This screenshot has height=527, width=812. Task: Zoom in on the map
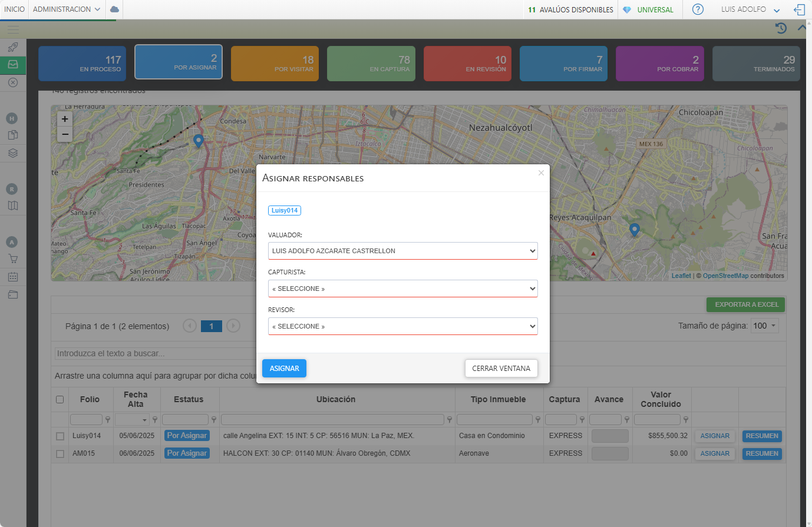(x=65, y=119)
